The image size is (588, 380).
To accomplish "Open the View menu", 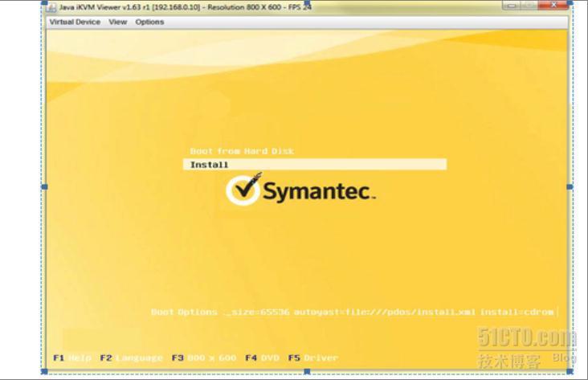I will tap(118, 22).
